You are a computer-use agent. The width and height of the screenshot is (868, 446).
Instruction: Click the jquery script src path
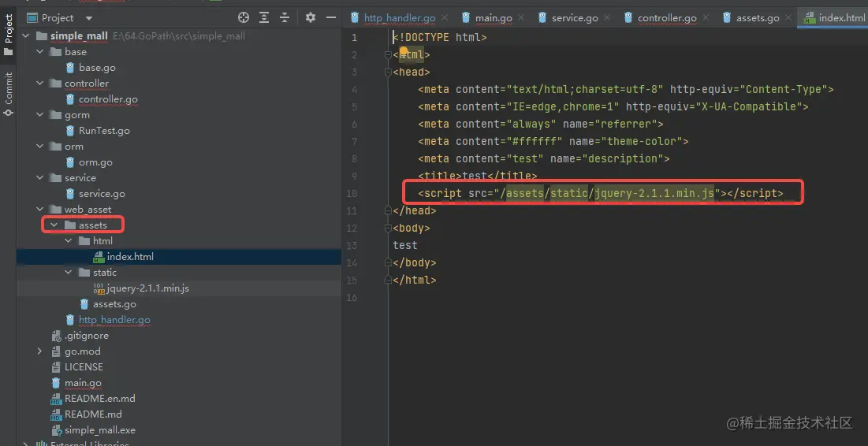click(607, 193)
